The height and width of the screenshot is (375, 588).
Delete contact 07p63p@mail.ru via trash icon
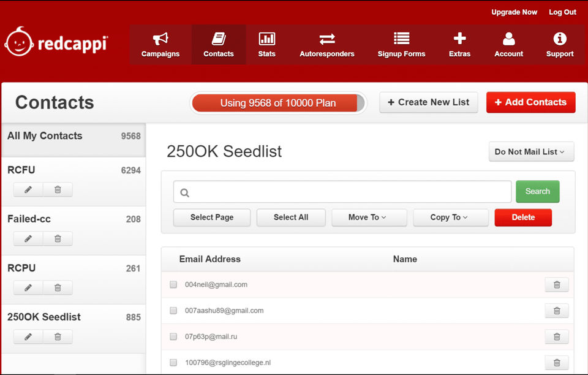(557, 337)
